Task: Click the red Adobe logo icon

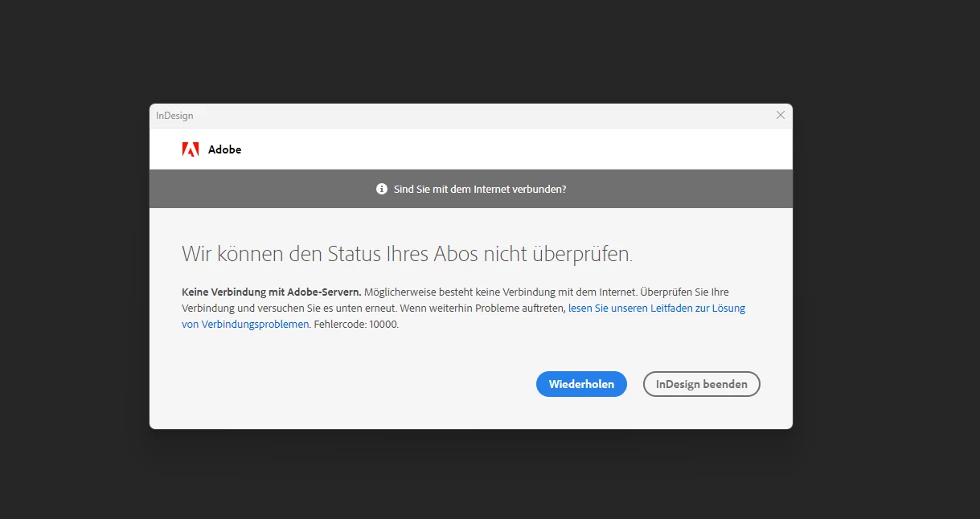Action: [191, 149]
